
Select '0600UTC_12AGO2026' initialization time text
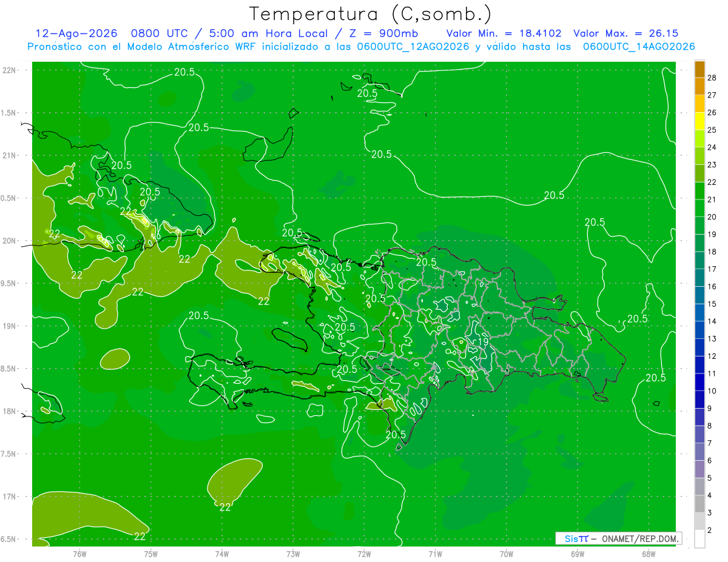click(413, 47)
